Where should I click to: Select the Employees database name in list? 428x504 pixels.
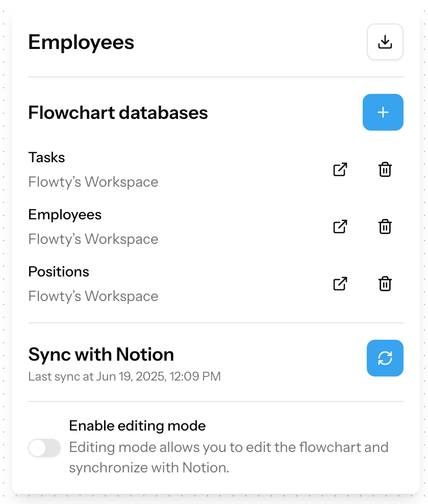[x=65, y=215]
